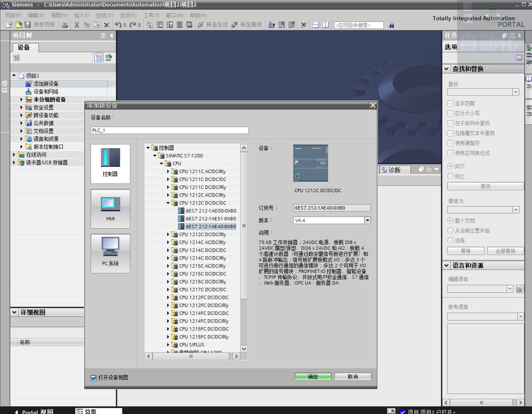Image resolution: width=532 pixels, height=414 pixels.
Task: Click the Paste toolbar icon
Action: point(97,25)
